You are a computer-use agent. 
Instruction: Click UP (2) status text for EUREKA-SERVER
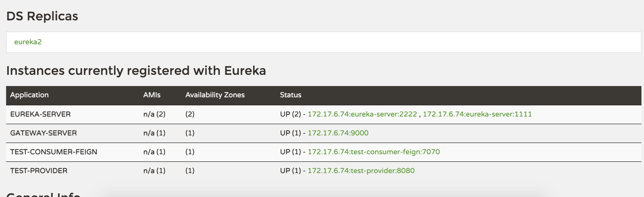click(290, 114)
